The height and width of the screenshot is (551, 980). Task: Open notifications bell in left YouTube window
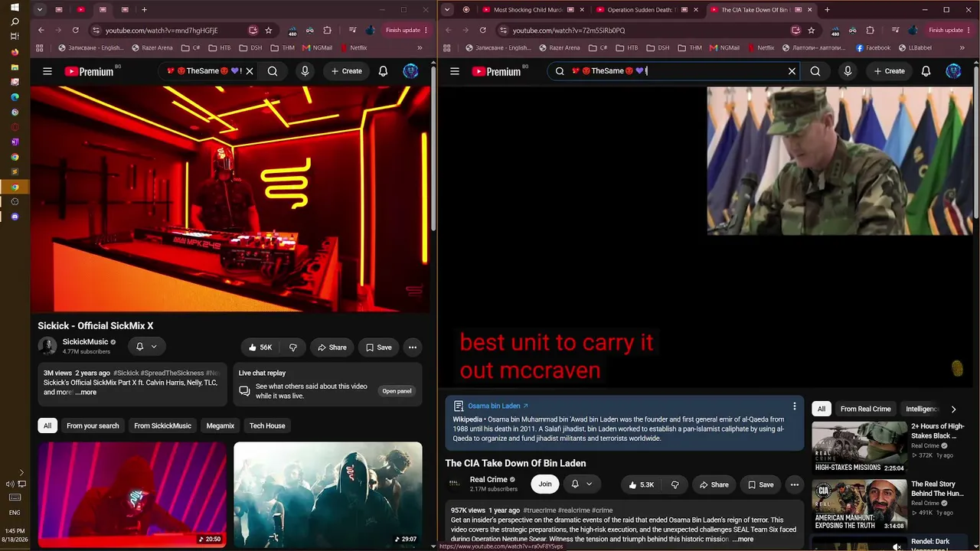pyautogui.click(x=383, y=71)
